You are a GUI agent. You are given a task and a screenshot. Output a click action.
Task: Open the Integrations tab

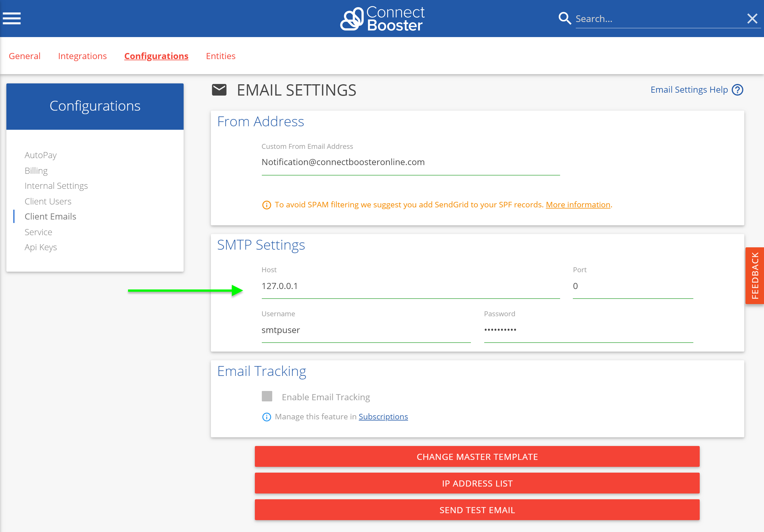pos(82,56)
